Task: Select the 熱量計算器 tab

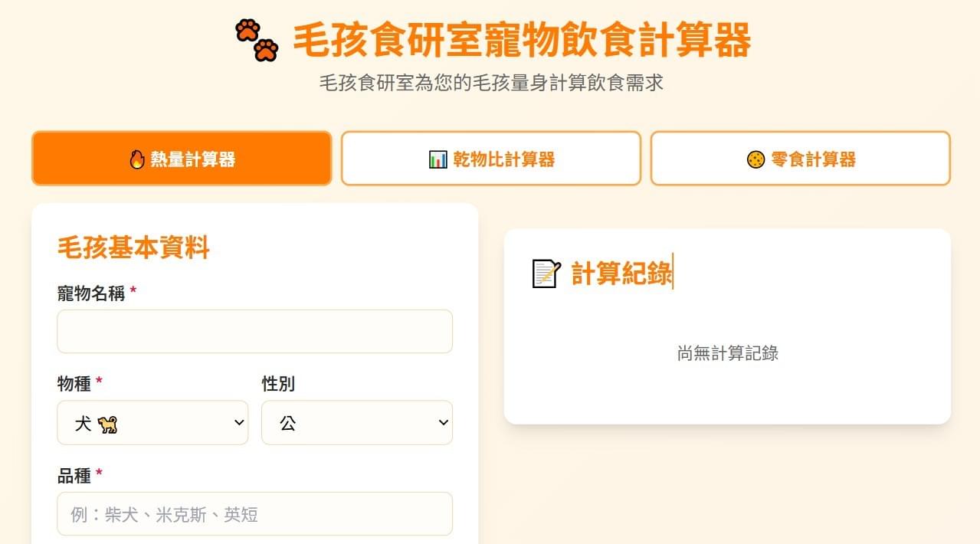Action: click(x=182, y=159)
